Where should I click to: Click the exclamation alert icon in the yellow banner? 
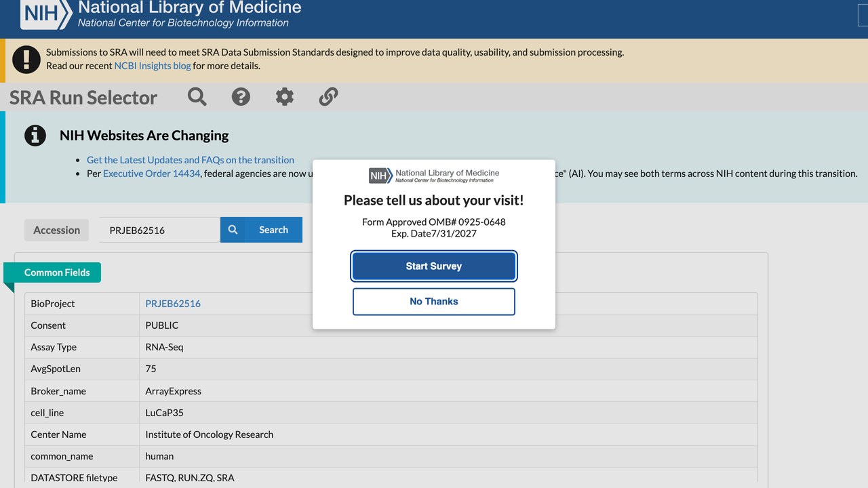(26, 60)
